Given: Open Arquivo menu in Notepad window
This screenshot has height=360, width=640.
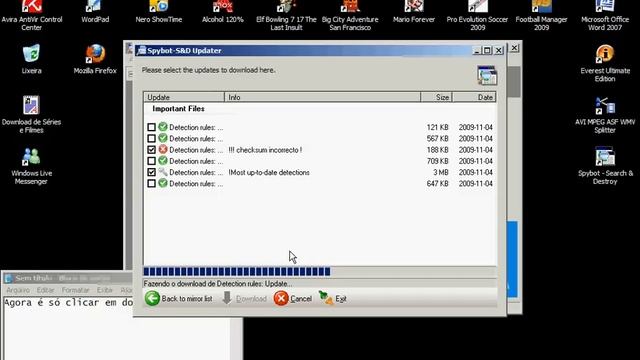Looking at the screenshot, I should click(18, 290).
